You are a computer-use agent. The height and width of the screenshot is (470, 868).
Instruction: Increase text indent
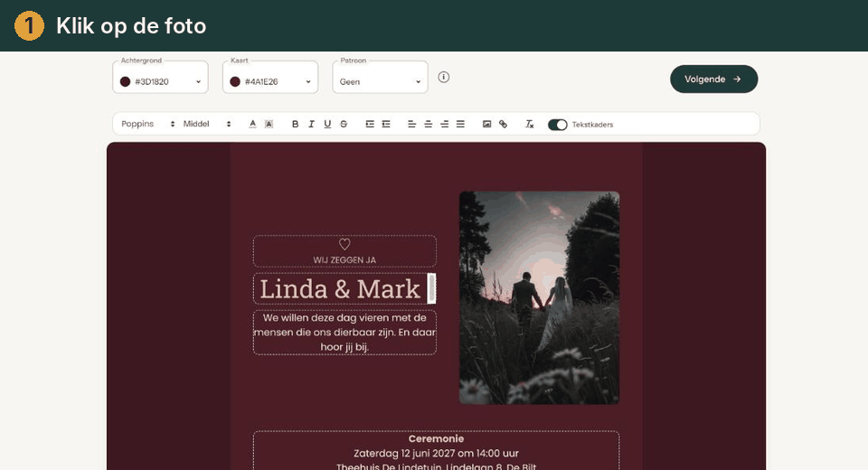tap(370, 124)
